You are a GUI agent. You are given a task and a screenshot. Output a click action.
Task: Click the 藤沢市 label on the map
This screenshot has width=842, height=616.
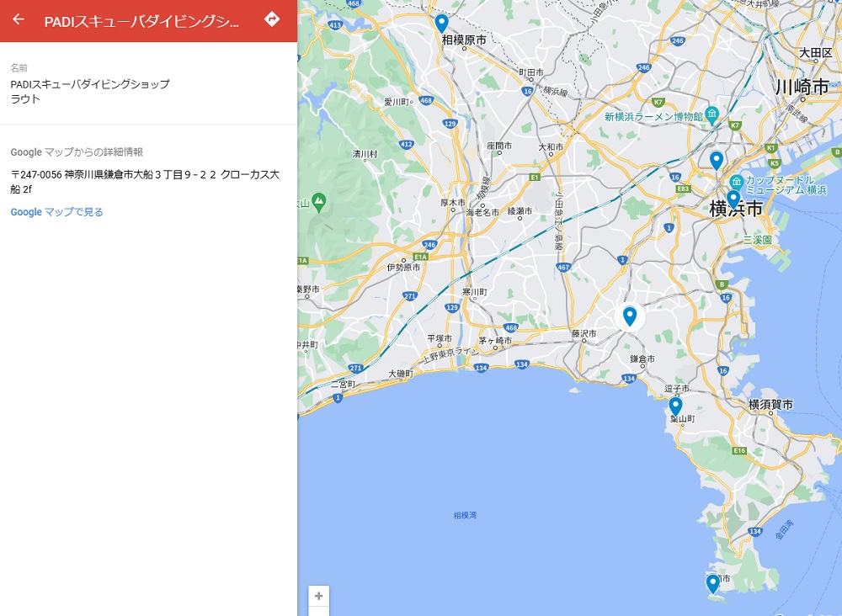[584, 333]
